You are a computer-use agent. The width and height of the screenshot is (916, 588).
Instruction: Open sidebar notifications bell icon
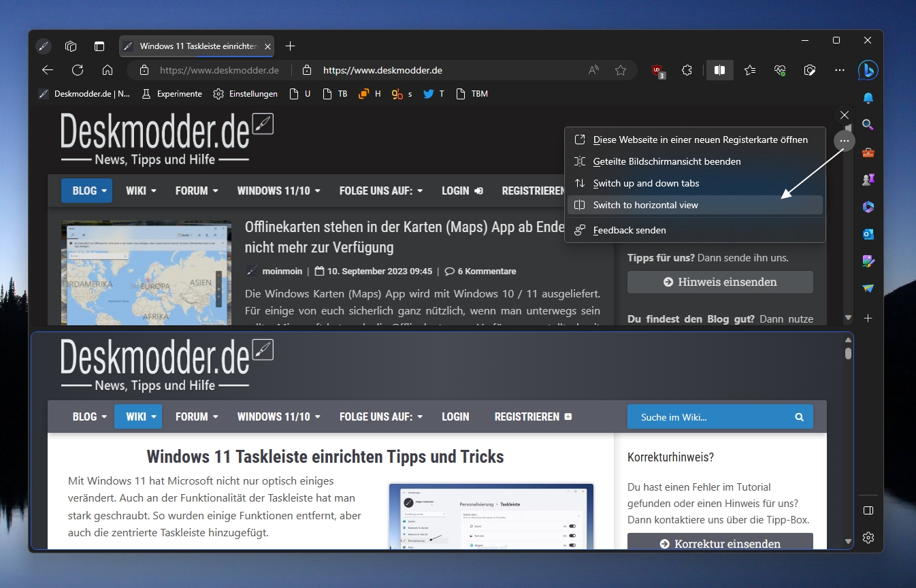[x=868, y=98]
